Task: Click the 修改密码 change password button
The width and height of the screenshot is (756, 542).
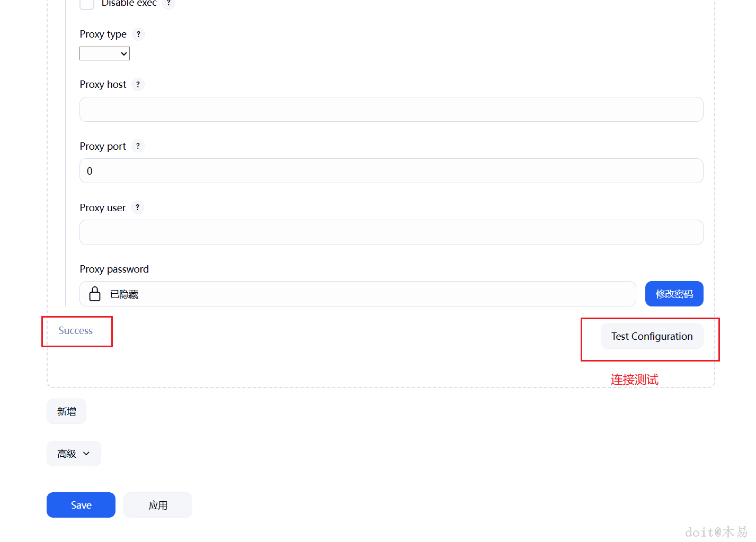Action: coord(674,294)
